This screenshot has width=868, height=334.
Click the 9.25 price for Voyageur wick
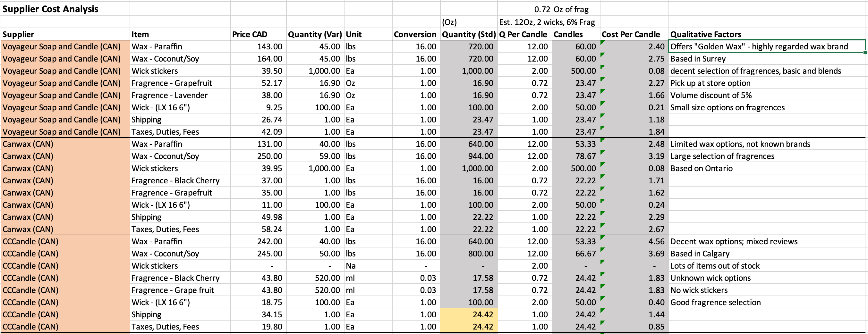(x=259, y=107)
